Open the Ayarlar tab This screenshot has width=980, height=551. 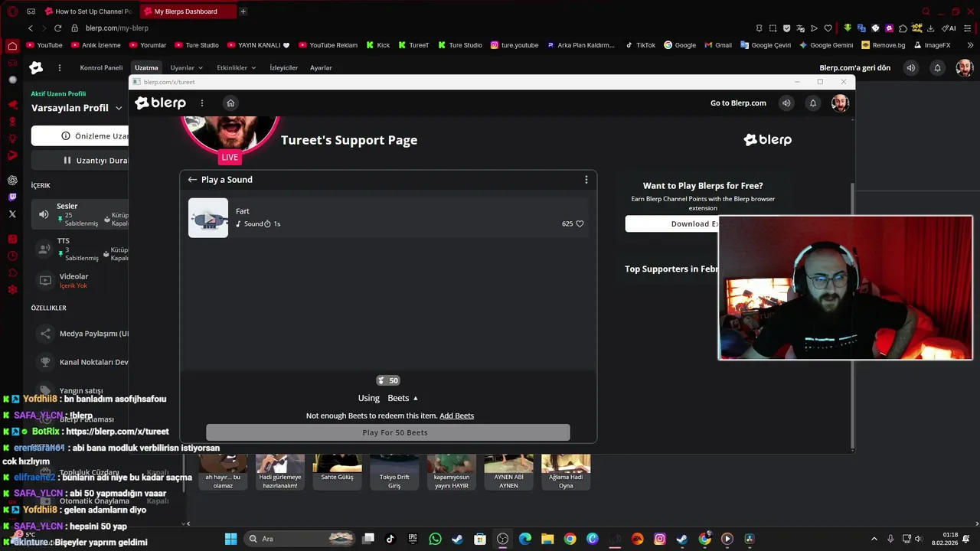click(321, 67)
